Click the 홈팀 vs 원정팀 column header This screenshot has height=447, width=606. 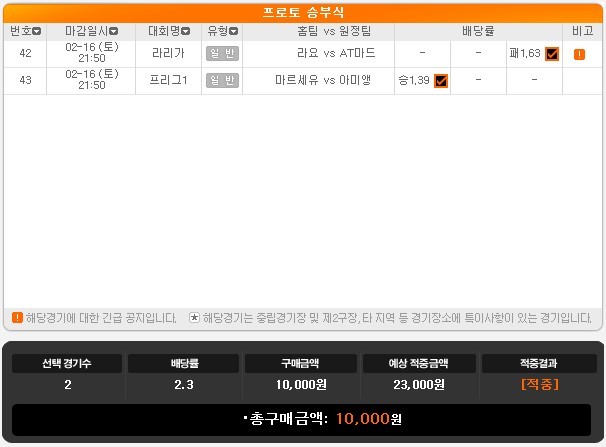(334, 31)
